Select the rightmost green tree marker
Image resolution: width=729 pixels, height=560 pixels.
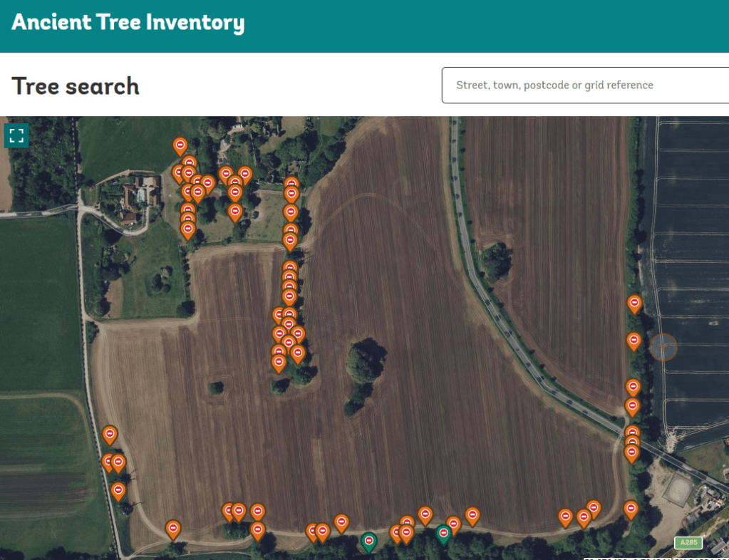coord(443,533)
